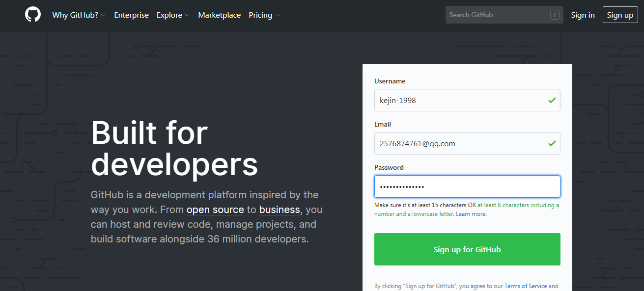
Task: Expand the Pricing dropdown menu
Action: [264, 15]
